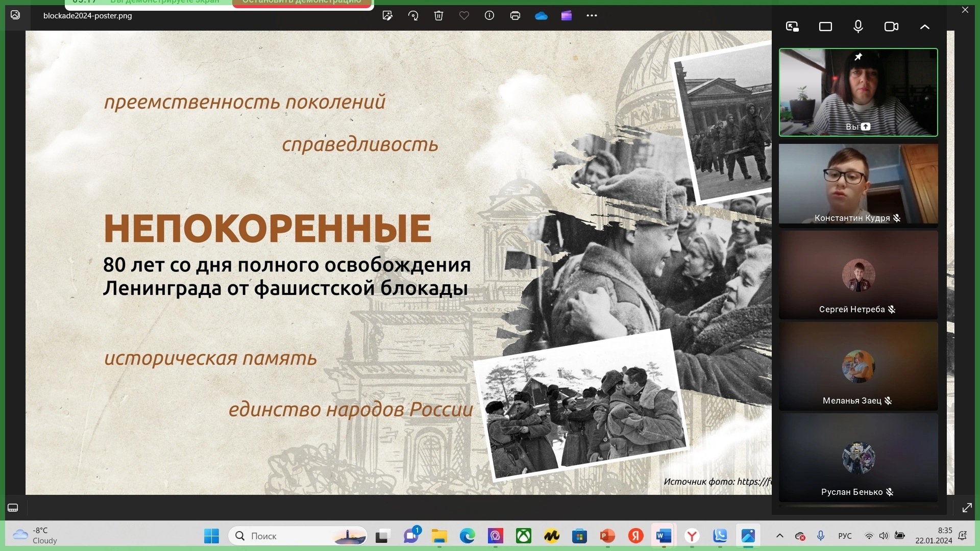The image size is (980, 551).
Task: Open Yandex Browser from the taskbar
Action: point(692,536)
